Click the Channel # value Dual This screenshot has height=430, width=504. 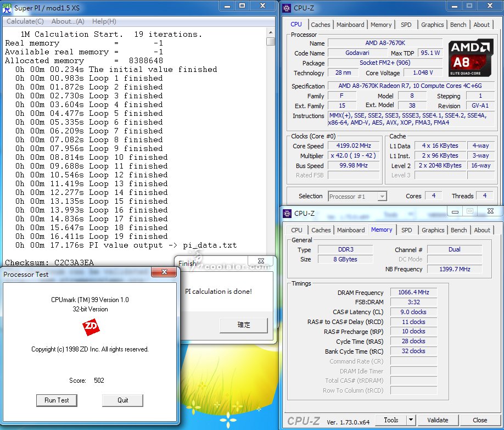pyautogui.click(x=455, y=249)
